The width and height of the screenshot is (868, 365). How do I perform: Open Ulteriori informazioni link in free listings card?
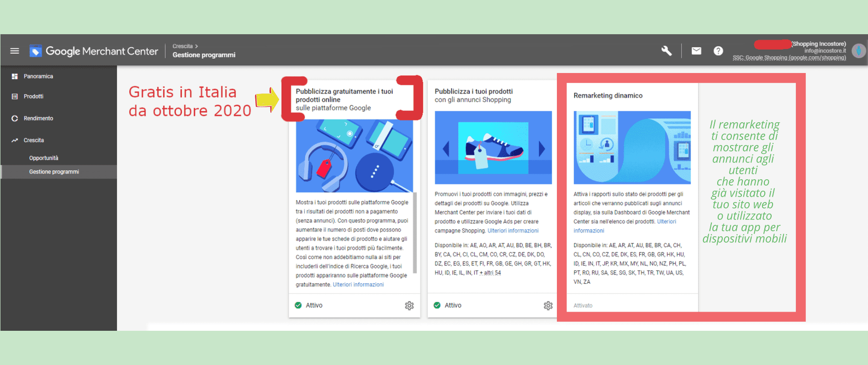pyautogui.click(x=358, y=285)
